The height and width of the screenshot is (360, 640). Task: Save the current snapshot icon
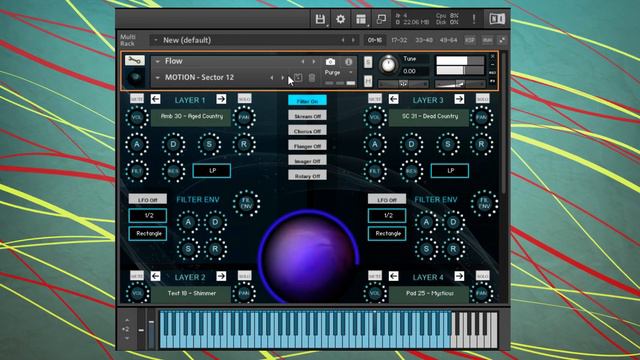298,78
